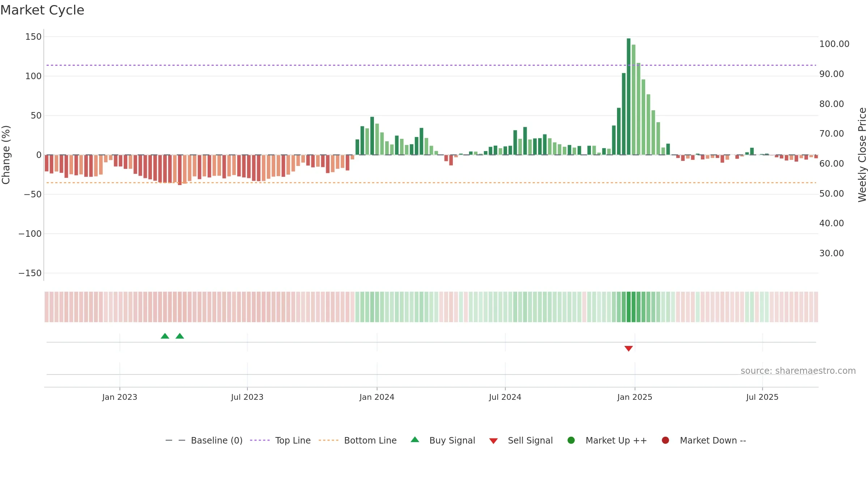Toggle the Bottom Line legend entry
The image size is (868, 488).
click(358, 440)
